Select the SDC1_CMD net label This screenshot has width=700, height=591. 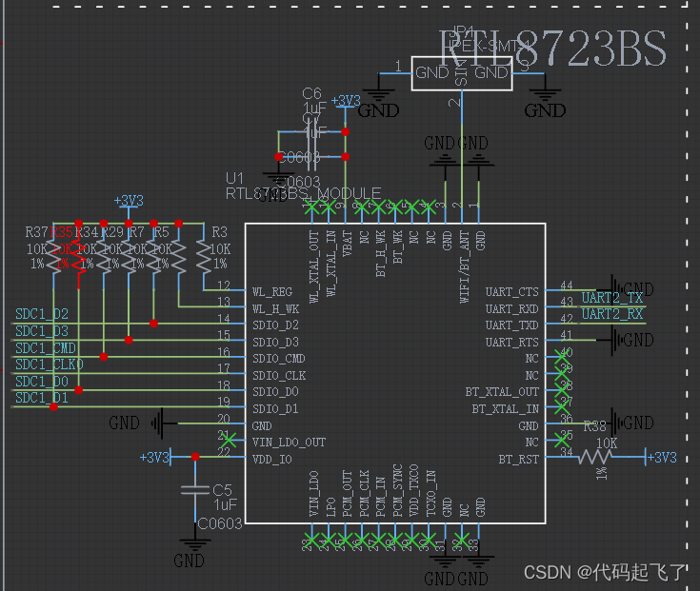[x=46, y=348]
